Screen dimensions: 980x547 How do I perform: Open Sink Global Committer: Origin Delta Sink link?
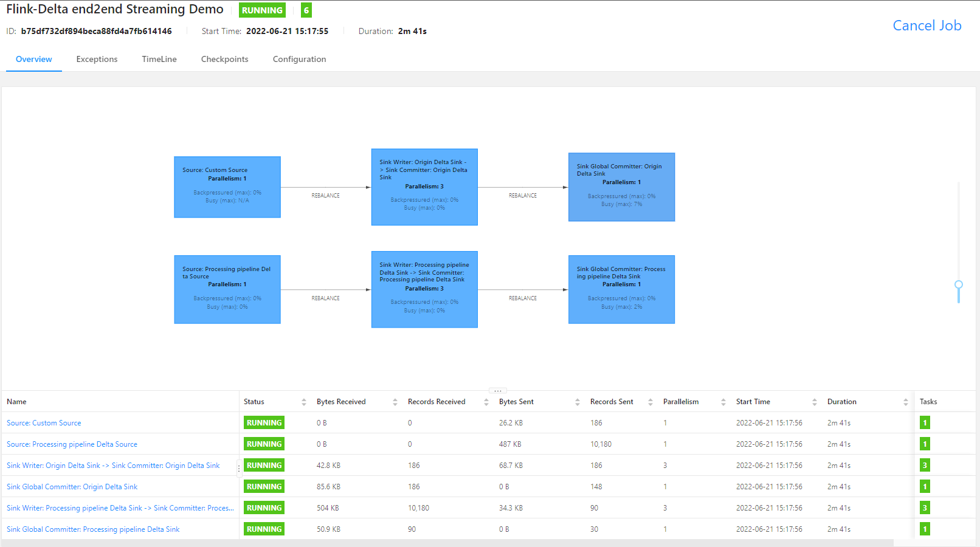click(72, 487)
